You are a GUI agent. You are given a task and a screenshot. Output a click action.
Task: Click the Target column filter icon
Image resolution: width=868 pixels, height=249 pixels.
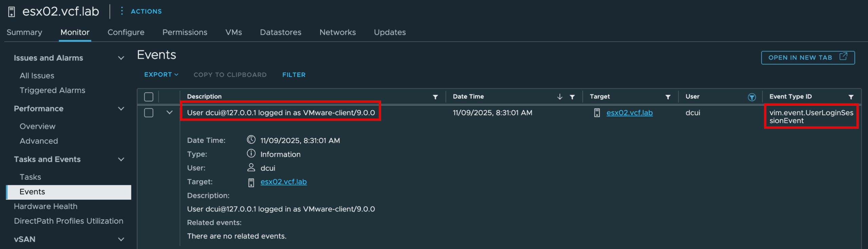tap(668, 97)
